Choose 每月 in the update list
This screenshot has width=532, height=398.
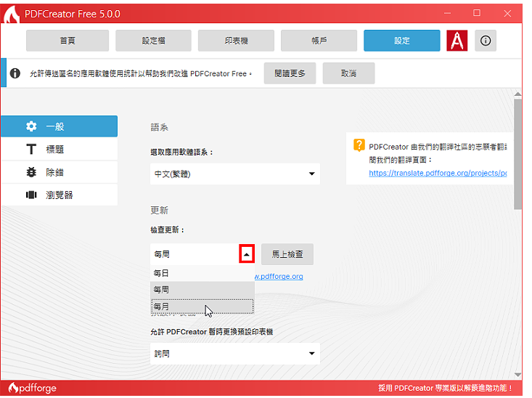[x=202, y=306]
